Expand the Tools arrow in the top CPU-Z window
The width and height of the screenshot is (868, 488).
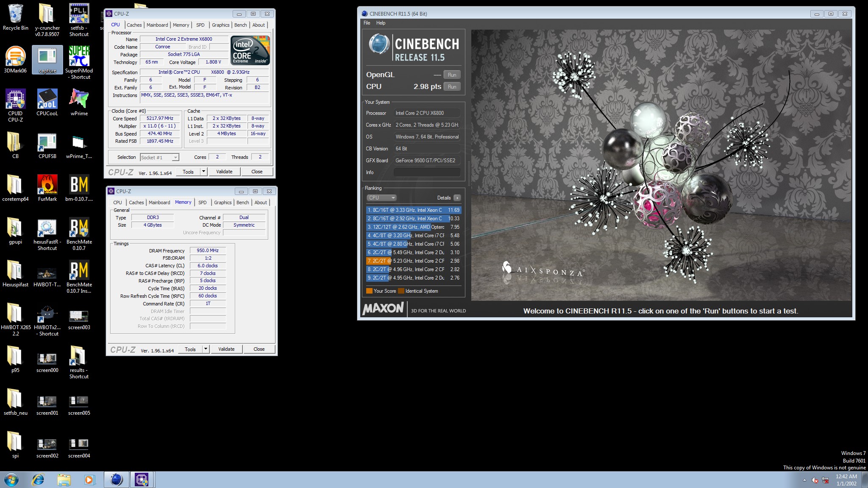204,172
